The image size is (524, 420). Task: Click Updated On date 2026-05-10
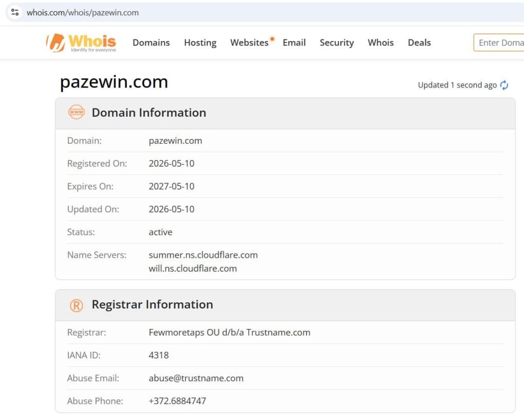coord(171,209)
